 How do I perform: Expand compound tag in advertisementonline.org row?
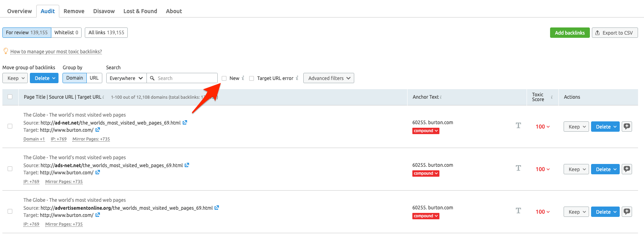[x=426, y=216]
